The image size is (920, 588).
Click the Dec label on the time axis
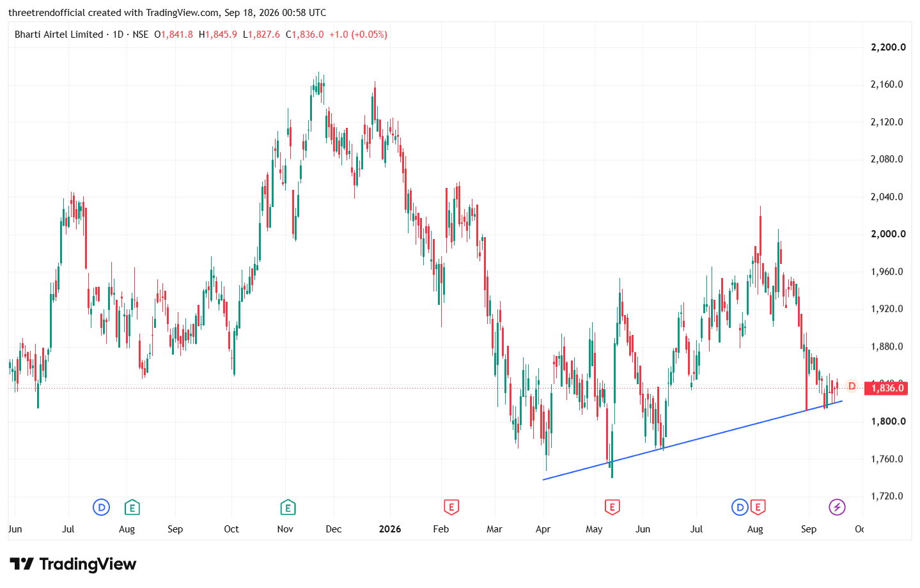click(x=334, y=529)
